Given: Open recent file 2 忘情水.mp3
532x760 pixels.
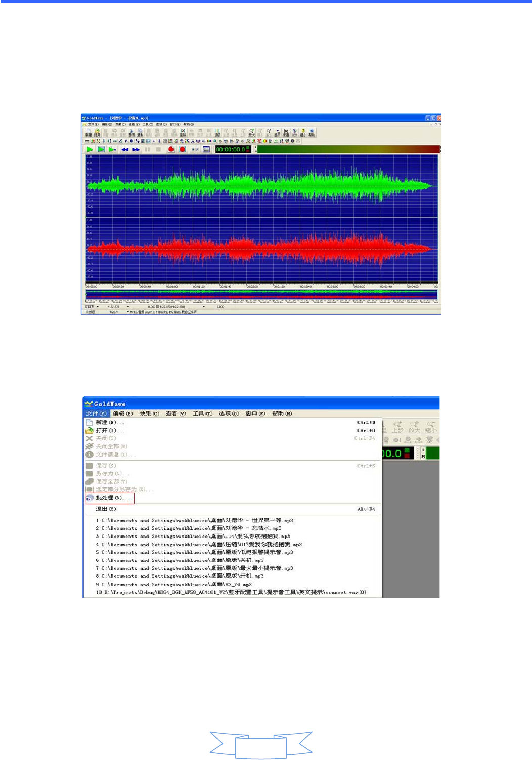Looking at the screenshot, I should click(233, 528).
